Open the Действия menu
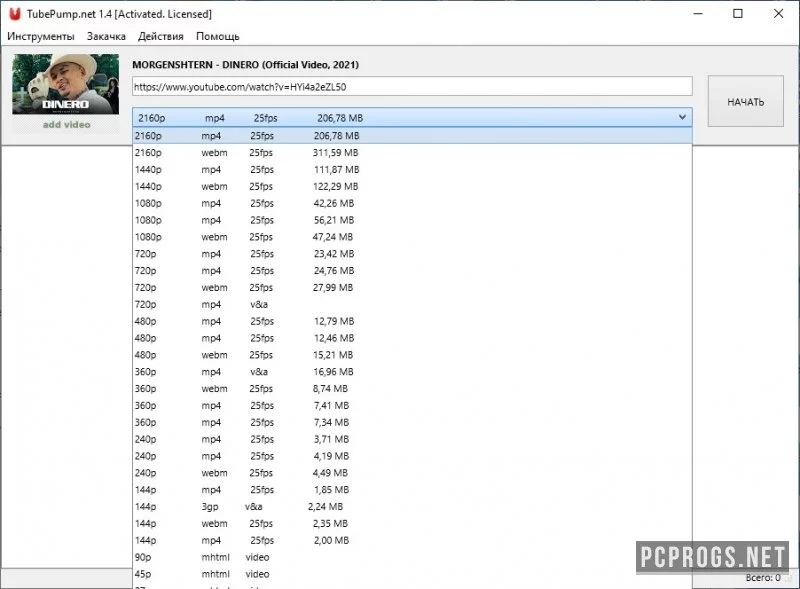 [160, 36]
